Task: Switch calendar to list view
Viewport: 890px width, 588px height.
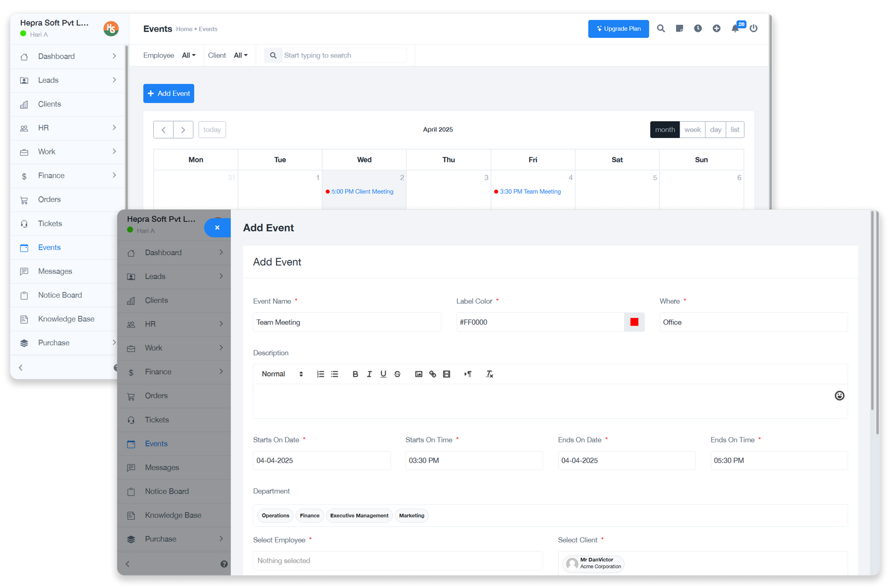Action: coord(735,130)
